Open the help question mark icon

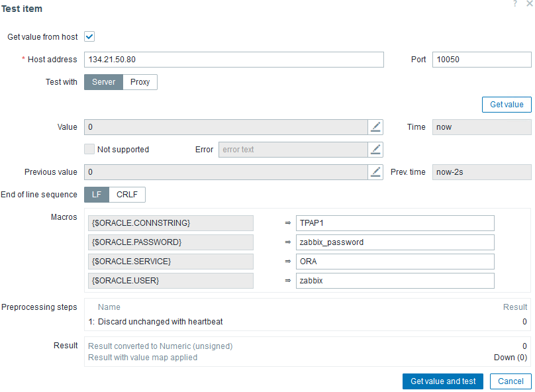[515, 4]
